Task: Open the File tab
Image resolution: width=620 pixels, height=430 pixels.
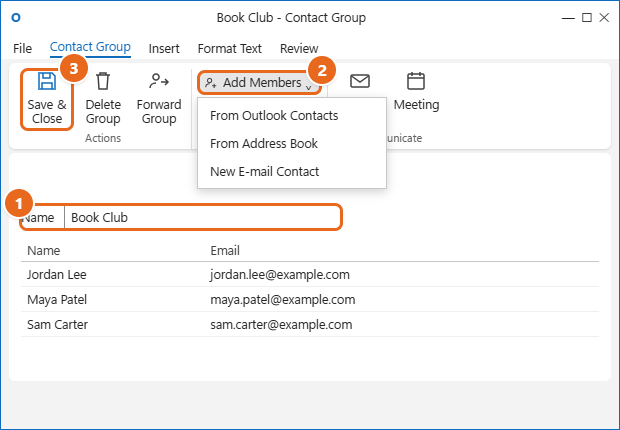Action: pyautogui.click(x=22, y=49)
